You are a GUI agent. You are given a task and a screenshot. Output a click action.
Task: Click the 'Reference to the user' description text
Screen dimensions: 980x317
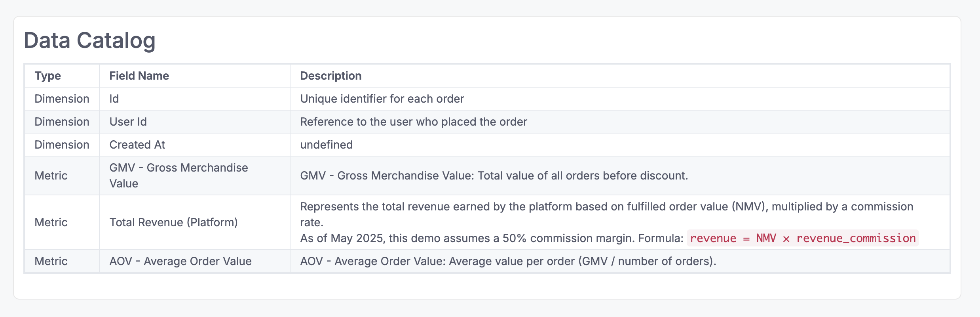(413, 122)
